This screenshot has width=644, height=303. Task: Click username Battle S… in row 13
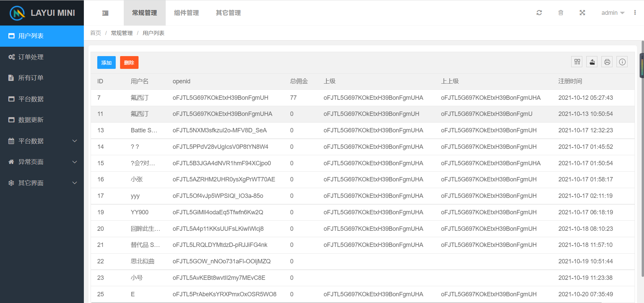[x=144, y=130]
